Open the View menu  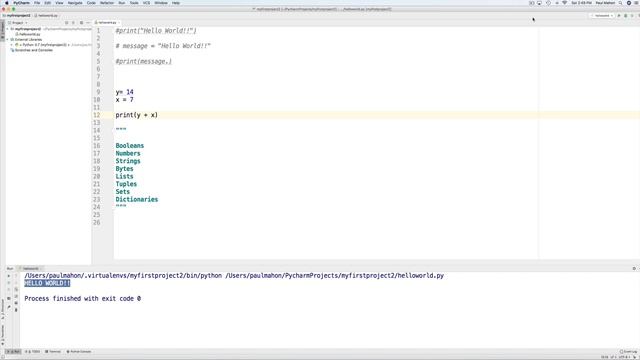tap(59, 3)
